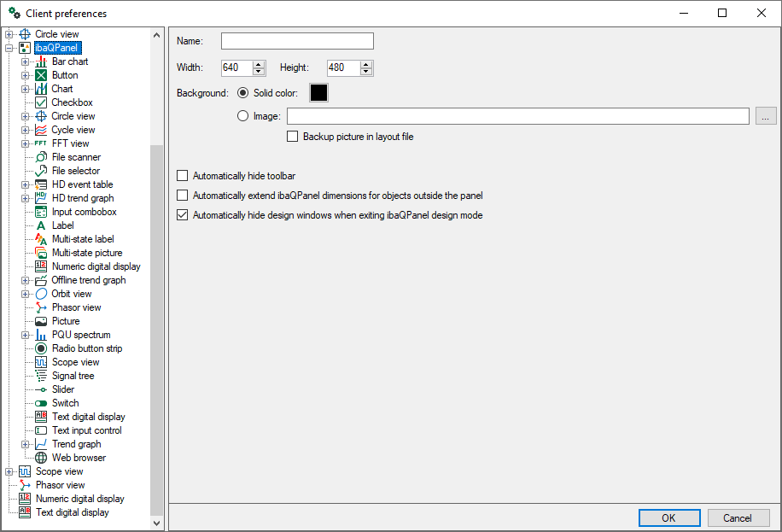Click the Cancel button
782x532 pixels.
pyautogui.click(x=738, y=518)
